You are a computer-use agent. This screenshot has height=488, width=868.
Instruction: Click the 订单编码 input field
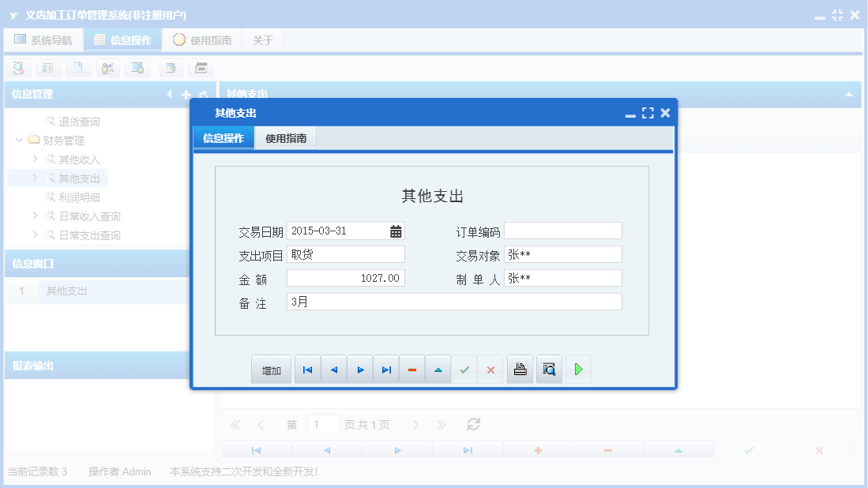(562, 231)
